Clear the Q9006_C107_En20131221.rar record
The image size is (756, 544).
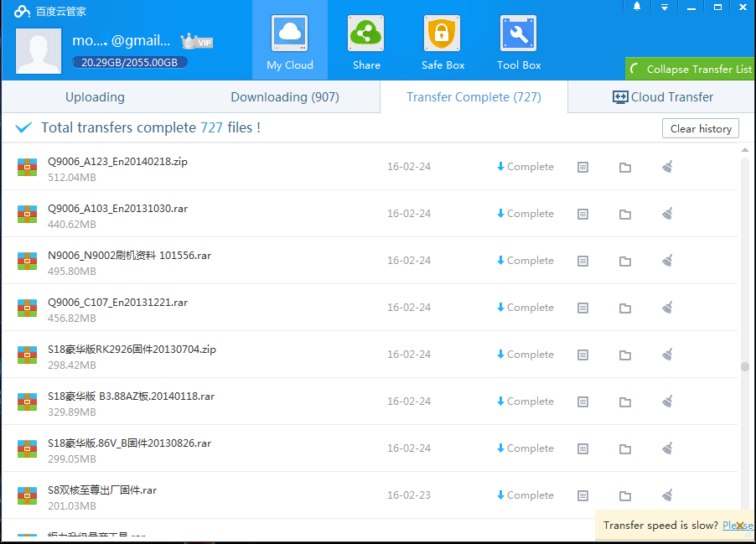[x=668, y=308]
